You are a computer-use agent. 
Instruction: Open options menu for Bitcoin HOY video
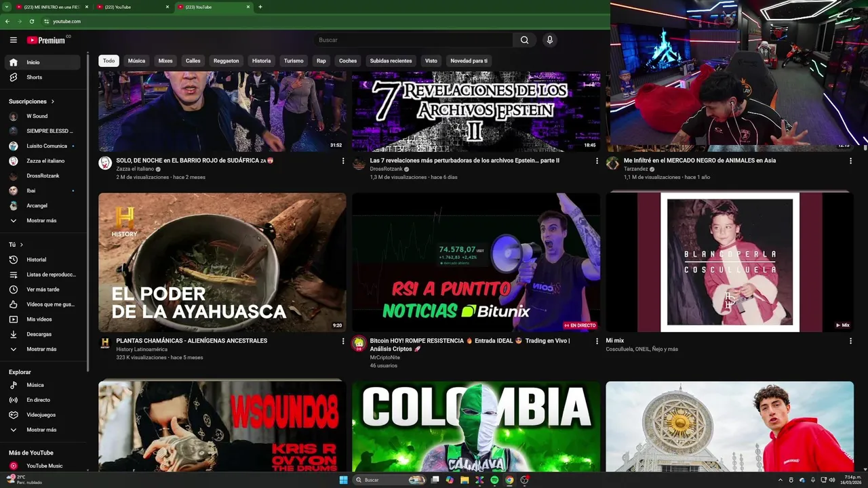[597, 342]
